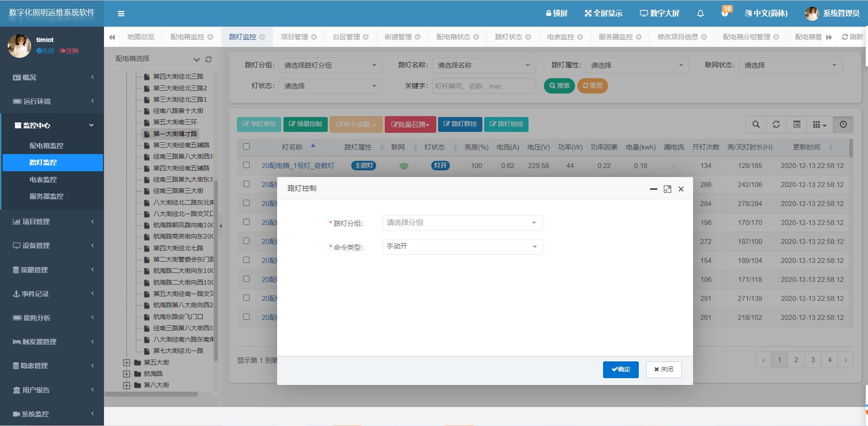Open the 路灯分组 dropdown in dialog
Screen dimensions: 868x426
coord(462,223)
